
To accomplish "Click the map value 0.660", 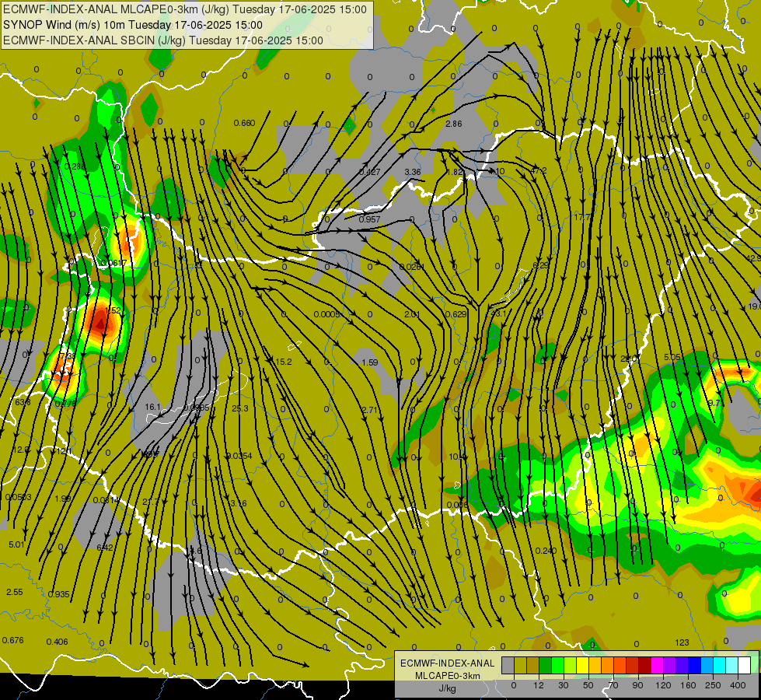I will (x=244, y=123).
